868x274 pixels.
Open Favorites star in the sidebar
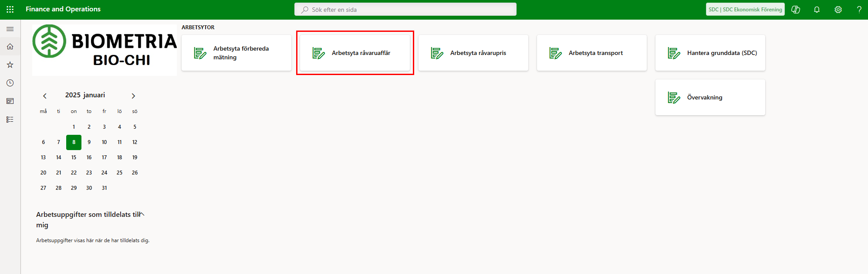tap(10, 65)
